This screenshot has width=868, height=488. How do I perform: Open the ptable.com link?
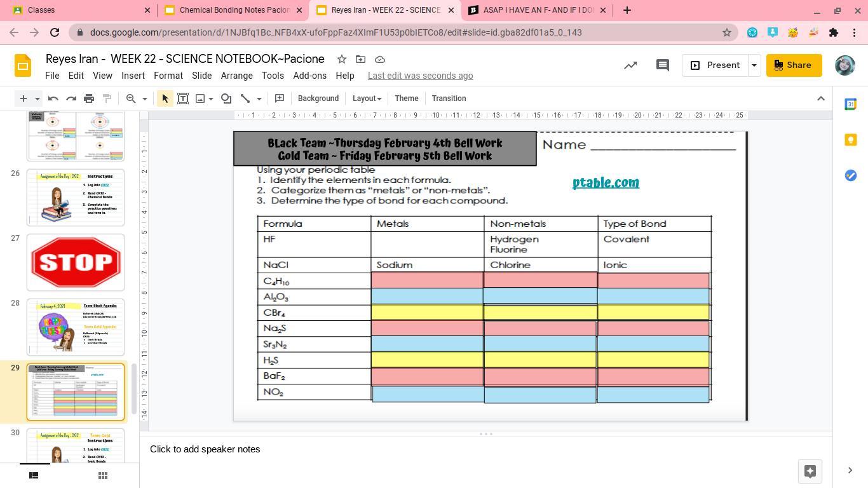point(606,183)
